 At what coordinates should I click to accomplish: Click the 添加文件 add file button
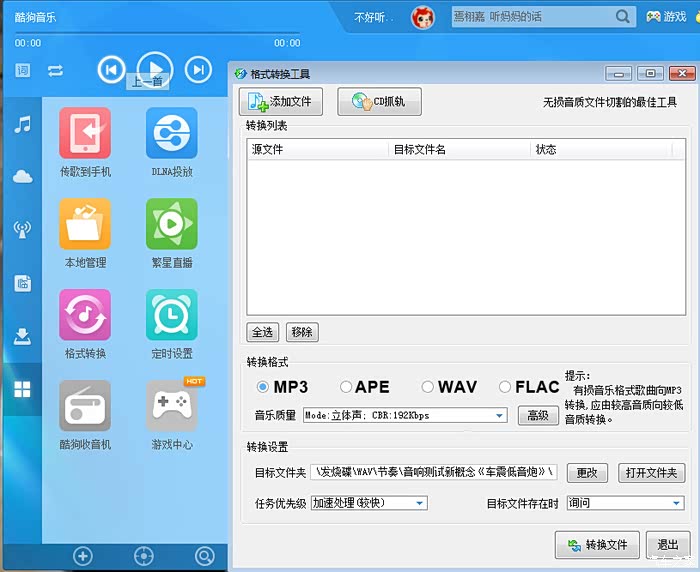pyautogui.click(x=281, y=101)
